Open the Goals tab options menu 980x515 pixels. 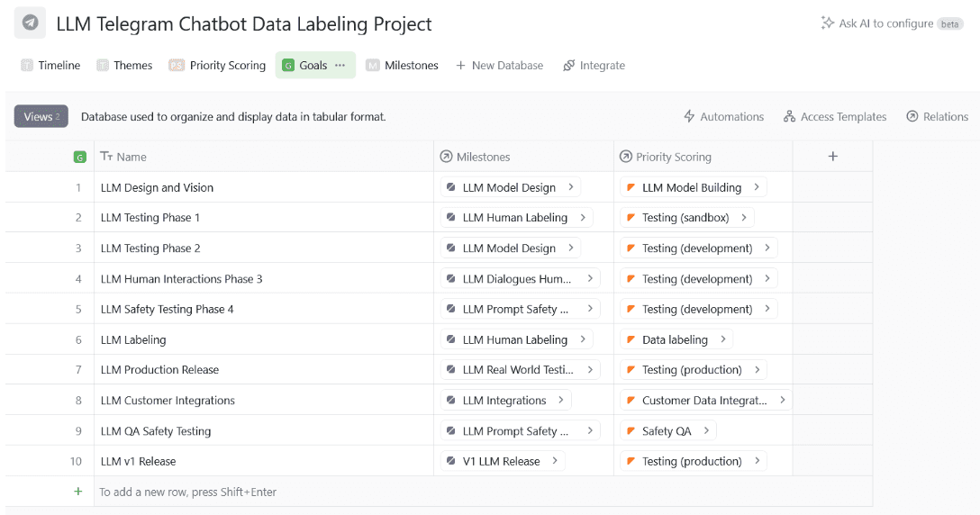tap(340, 66)
